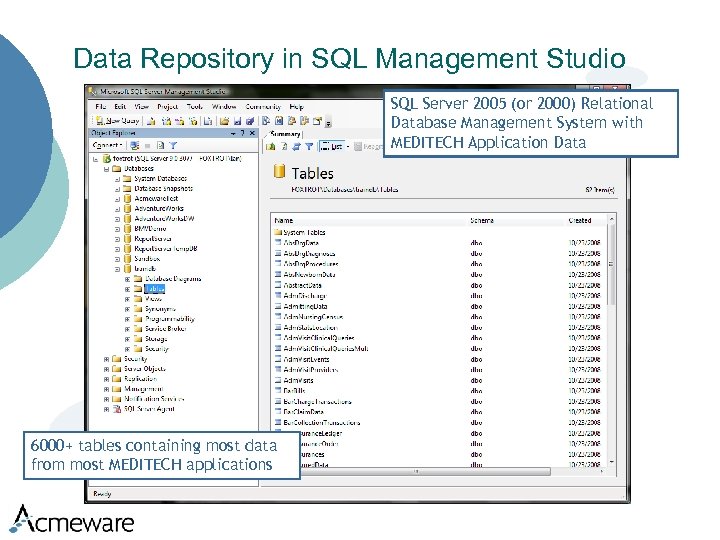720x540 pixels.
Task: Click the Object Explorer toolbar icon
Action: pos(292,121)
